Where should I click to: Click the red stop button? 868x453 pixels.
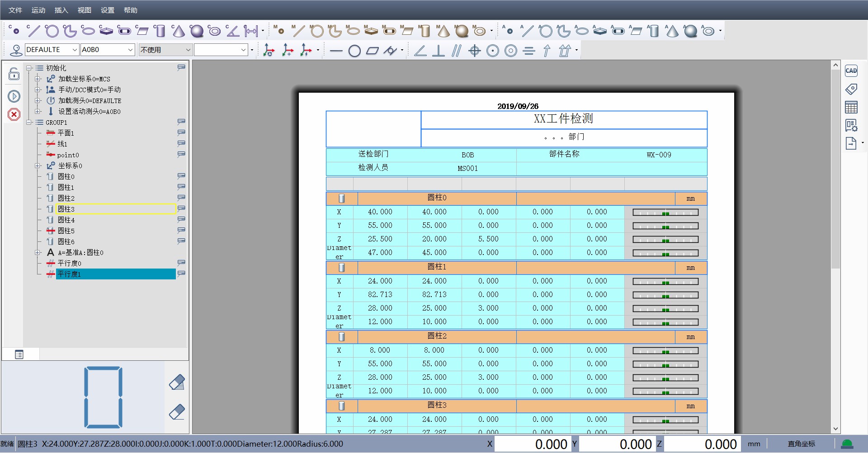click(14, 114)
